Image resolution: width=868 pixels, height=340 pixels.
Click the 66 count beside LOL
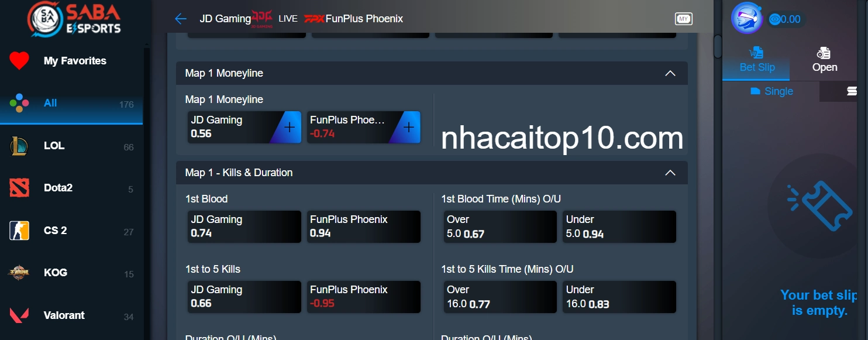[129, 147]
